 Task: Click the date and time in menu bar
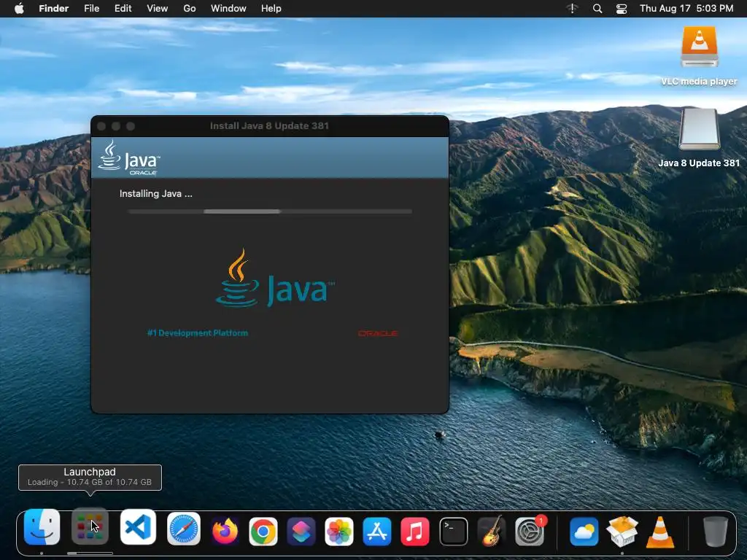pyautogui.click(x=686, y=9)
